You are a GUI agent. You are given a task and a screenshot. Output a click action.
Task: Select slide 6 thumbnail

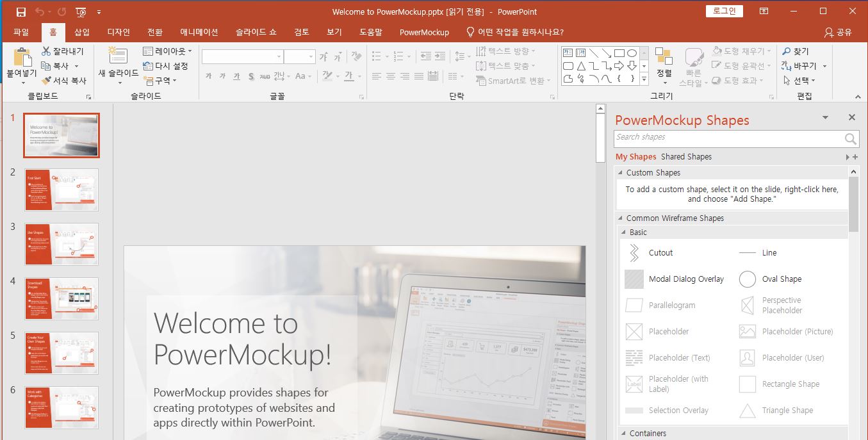click(61, 407)
